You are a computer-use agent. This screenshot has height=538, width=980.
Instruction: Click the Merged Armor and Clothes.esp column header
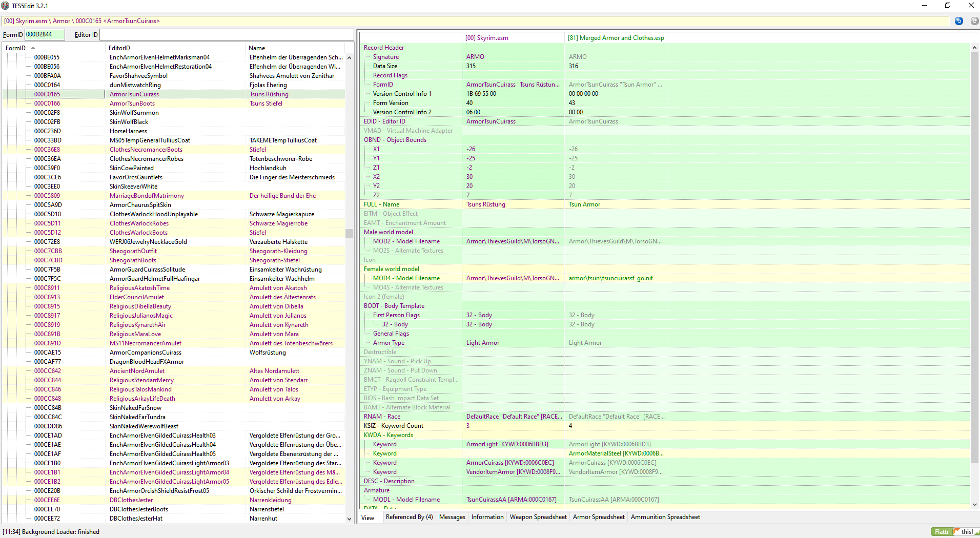click(616, 38)
